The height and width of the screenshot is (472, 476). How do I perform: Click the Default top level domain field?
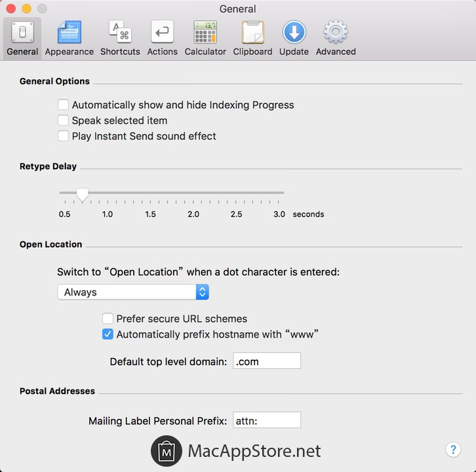click(x=267, y=361)
